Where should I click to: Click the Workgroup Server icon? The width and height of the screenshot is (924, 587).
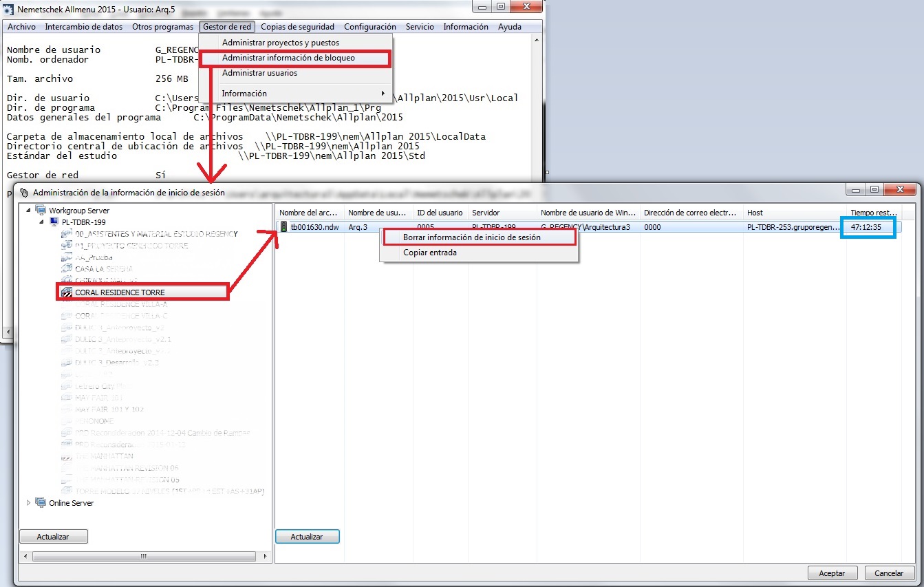coord(41,210)
